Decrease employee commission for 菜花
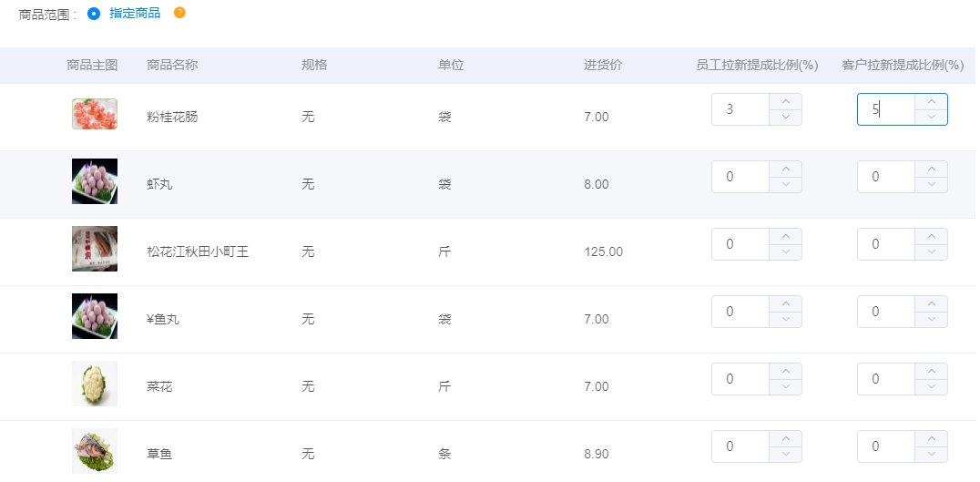 [x=785, y=387]
